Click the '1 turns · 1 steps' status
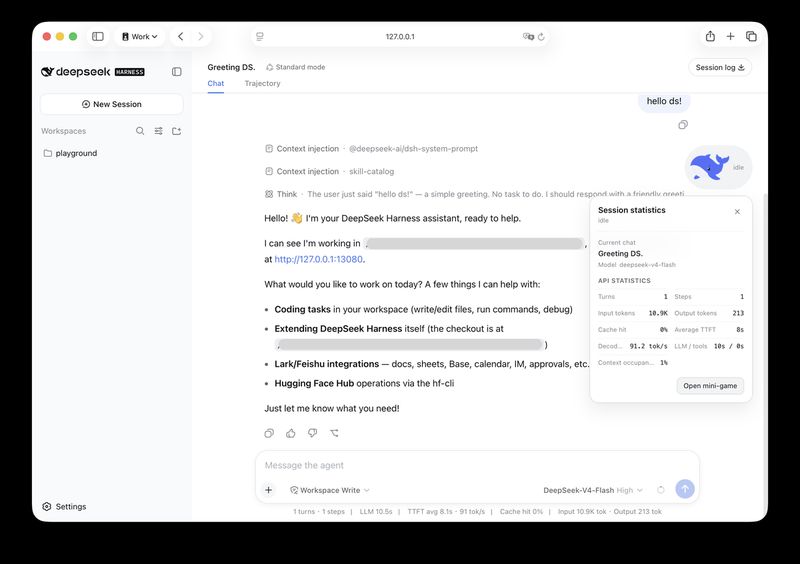 pos(319,511)
